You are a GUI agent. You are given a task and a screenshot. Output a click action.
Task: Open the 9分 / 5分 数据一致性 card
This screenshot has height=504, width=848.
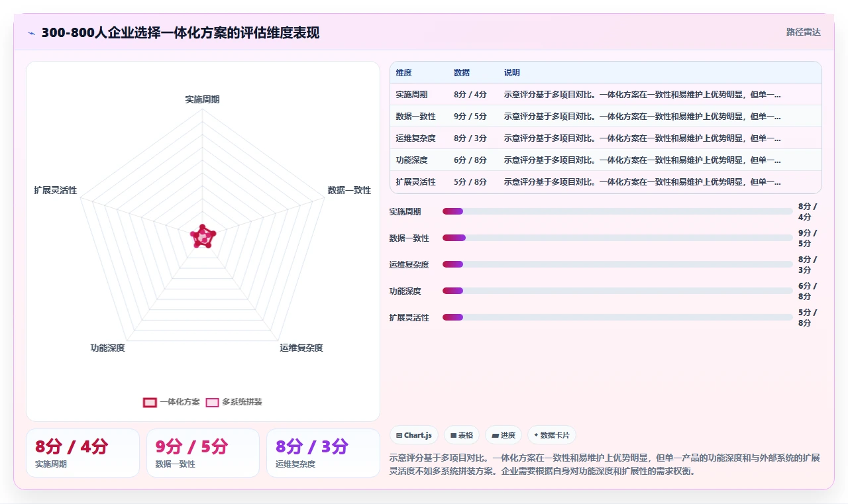(203, 453)
